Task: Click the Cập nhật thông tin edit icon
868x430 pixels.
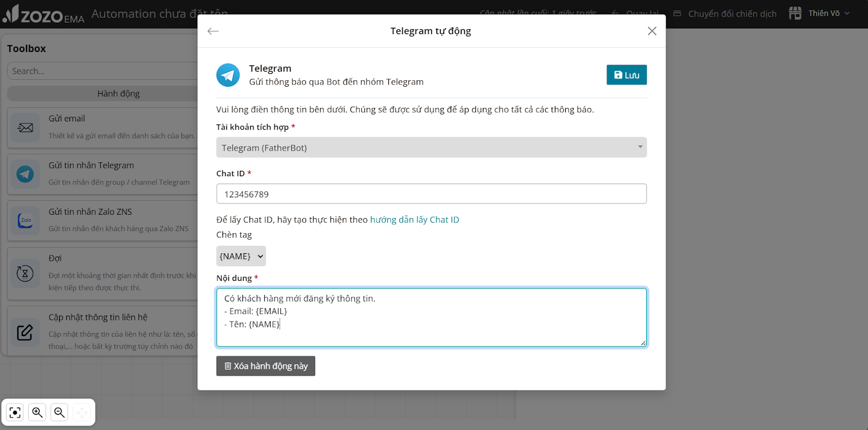Action: coord(25,332)
